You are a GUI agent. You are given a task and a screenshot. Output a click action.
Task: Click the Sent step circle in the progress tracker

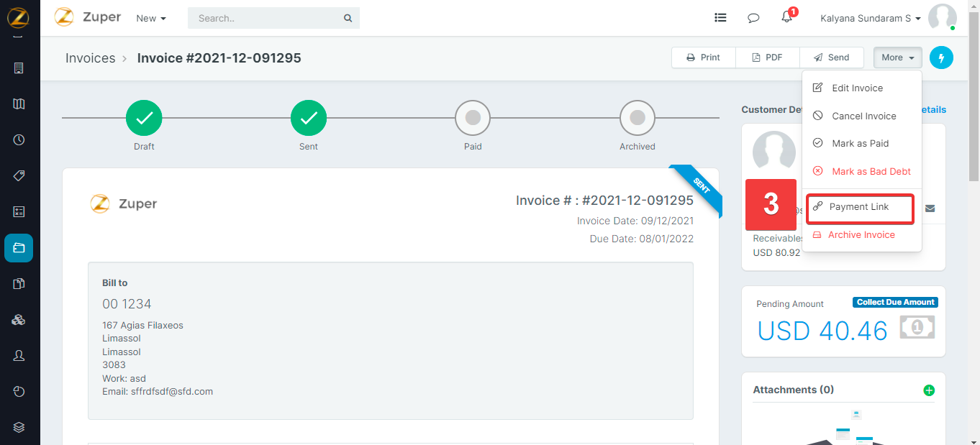309,118
